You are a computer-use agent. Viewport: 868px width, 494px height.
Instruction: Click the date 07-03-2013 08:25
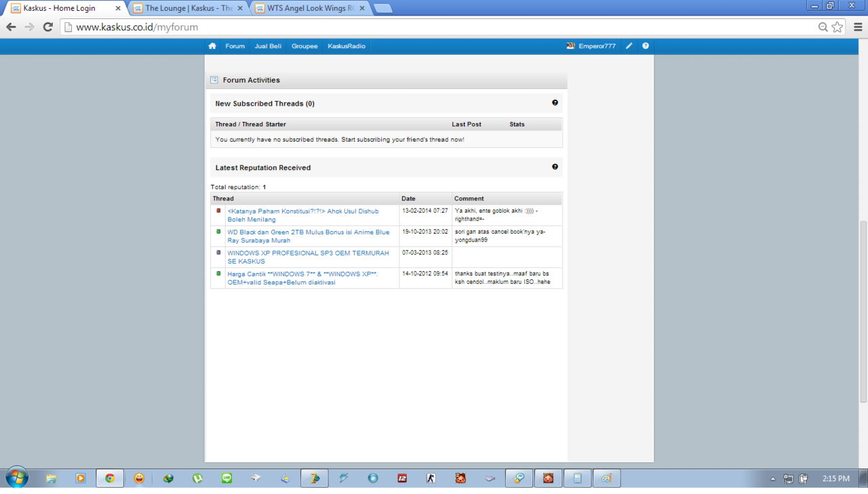click(x=425, y=253)
